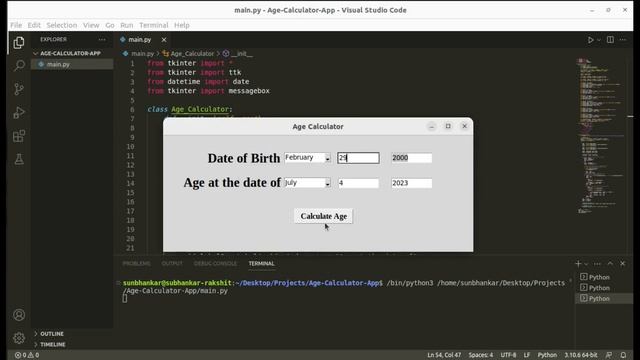640x360 pixels.
Task: Maximize the terminal panel size
Action: tap(610, 264)
